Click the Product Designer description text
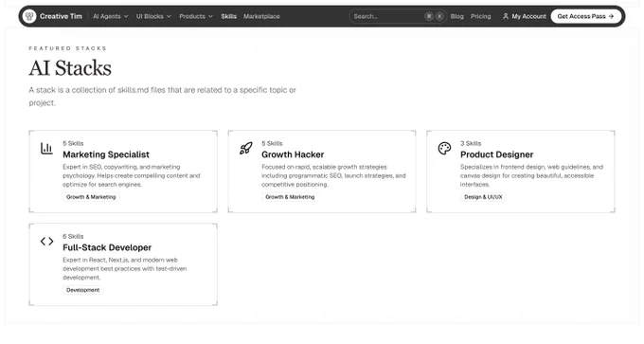644x344 pixels. pos(531,175)
